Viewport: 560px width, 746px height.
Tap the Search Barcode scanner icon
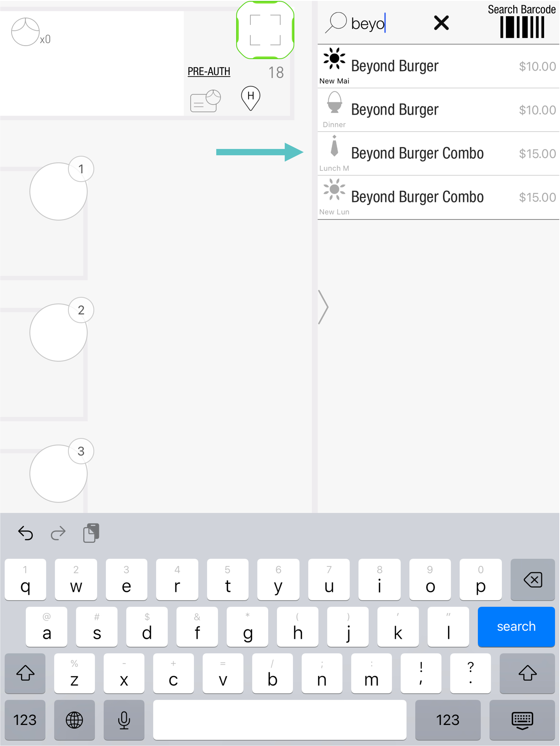point(521,27)
